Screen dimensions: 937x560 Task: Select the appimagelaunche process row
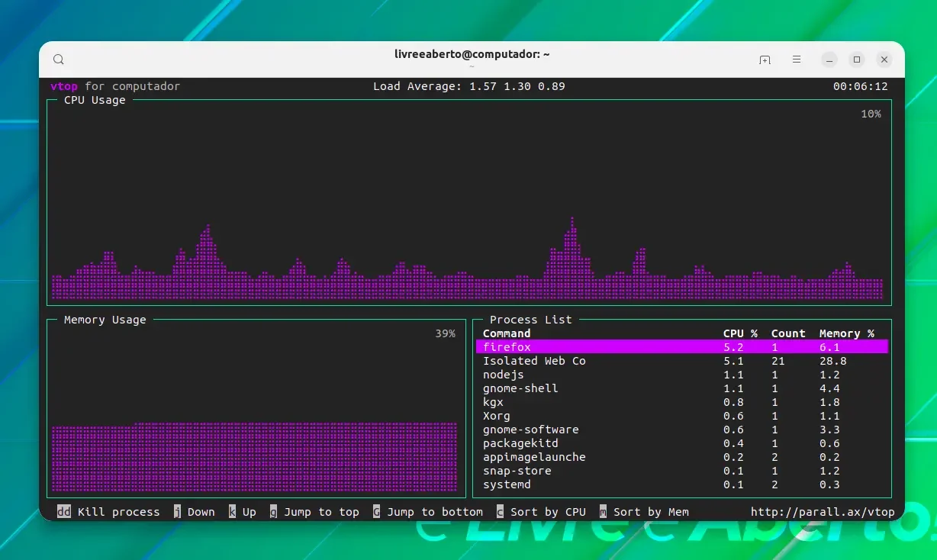point(682,457)
